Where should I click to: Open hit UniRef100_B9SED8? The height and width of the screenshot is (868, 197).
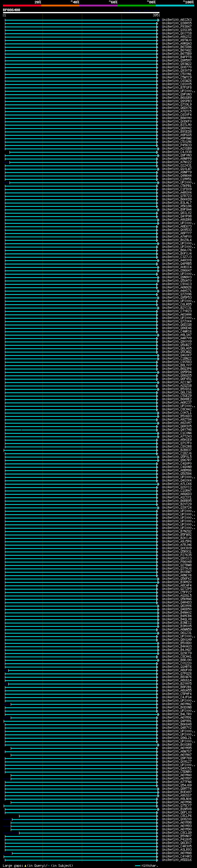tap(177, 132)
